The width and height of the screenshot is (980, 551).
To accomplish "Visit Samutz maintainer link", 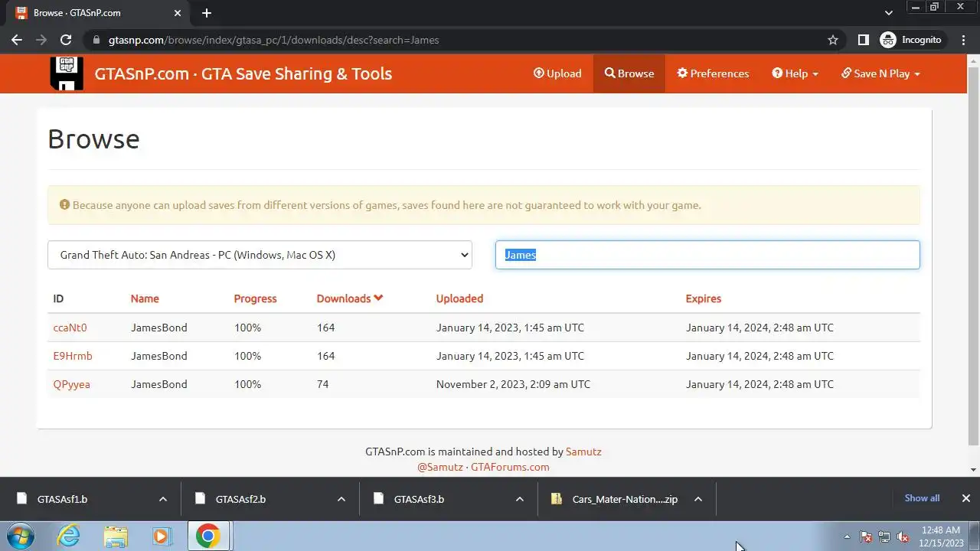I will [x=583, y=452].
